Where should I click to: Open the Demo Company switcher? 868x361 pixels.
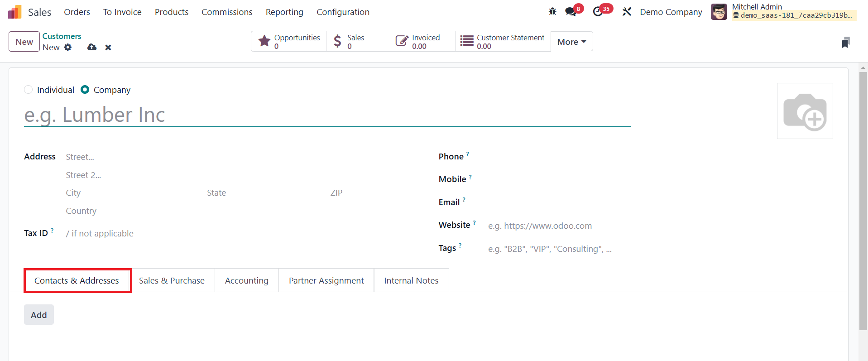click(x=671, y=12)
